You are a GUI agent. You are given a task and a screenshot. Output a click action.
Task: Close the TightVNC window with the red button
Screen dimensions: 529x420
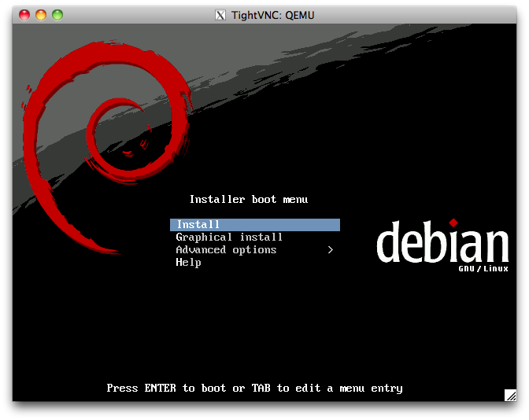[24, 15]
